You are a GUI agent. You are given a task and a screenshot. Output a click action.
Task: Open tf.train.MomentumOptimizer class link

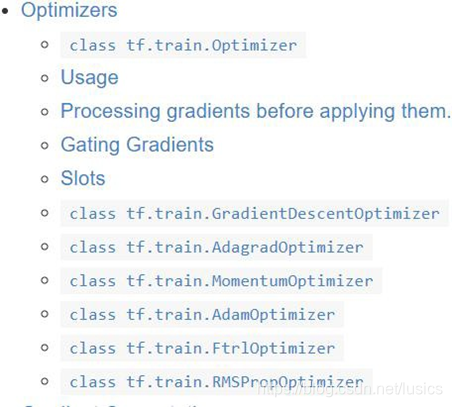[x=221, y=281]
